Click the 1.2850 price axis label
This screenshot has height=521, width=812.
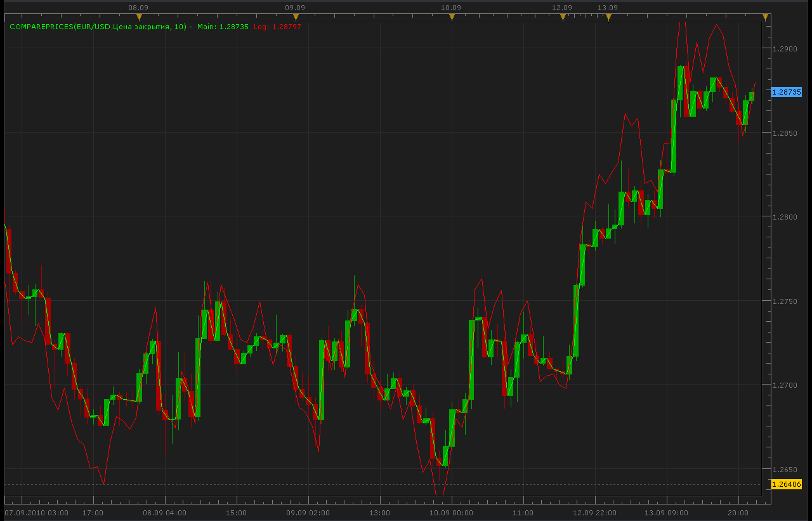click(x=784, y=133)
